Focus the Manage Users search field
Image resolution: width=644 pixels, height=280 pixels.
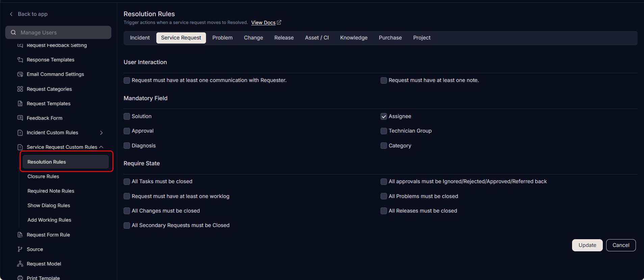pyautogui.click(x=58, y=32)
